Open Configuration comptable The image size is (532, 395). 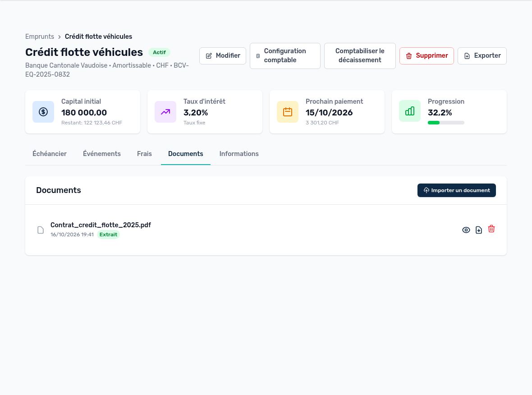tap(285, 55)
